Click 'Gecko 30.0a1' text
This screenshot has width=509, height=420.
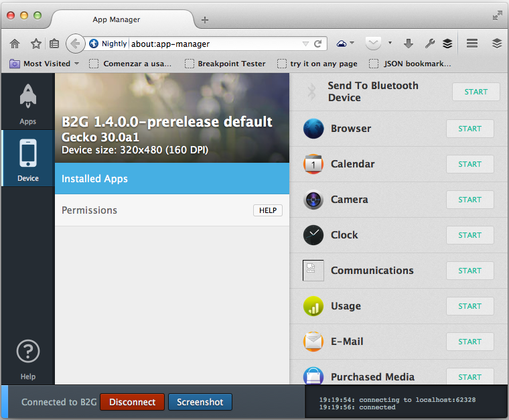(100, 137)
